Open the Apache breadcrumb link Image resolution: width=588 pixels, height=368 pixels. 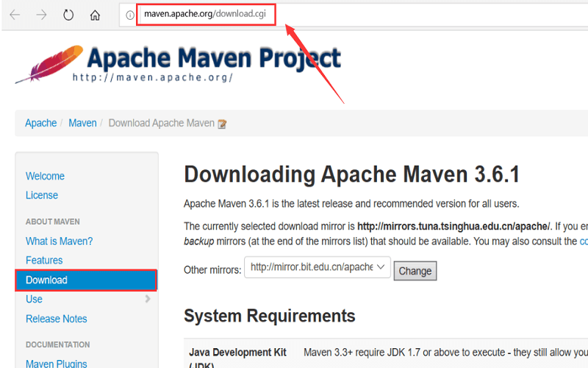tap(41, 123)
